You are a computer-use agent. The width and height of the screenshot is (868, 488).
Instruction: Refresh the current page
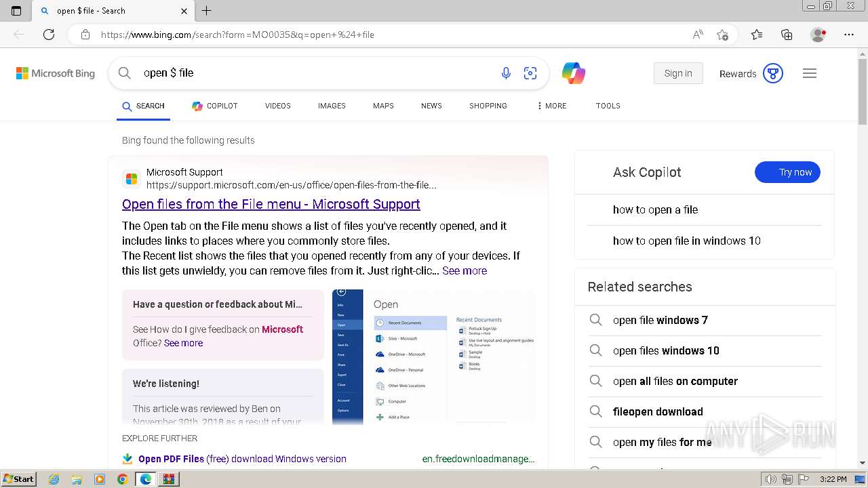click(x=49, y=35)
